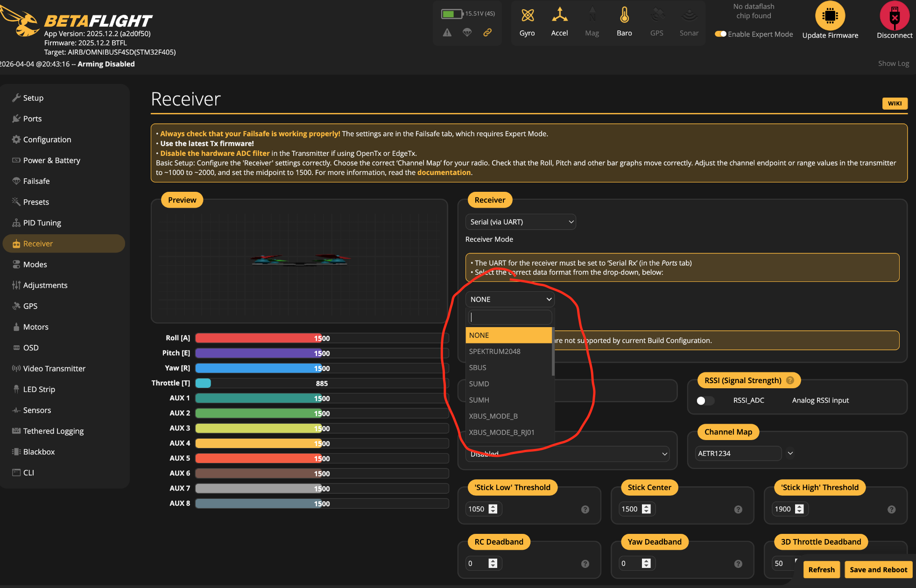
Task: Click the WIKI button
Action: coord(895,103)
